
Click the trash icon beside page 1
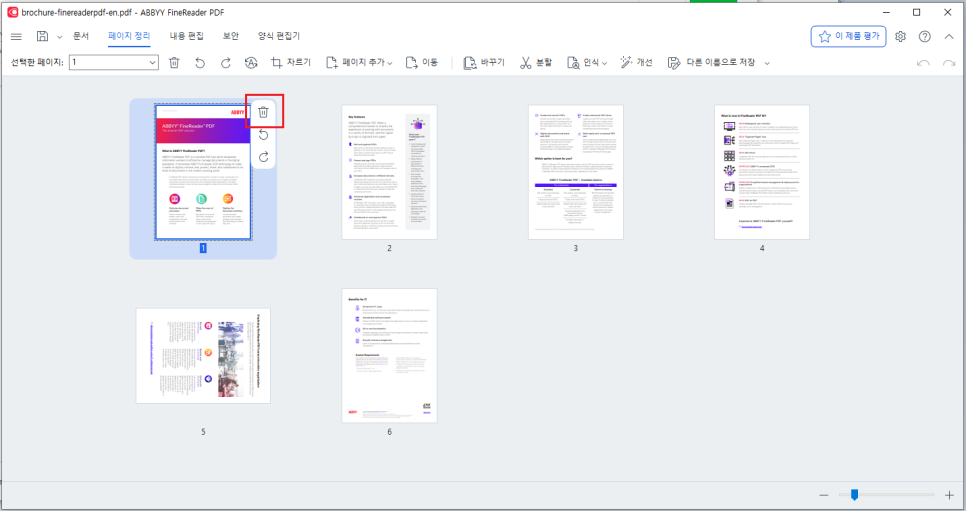(264, 112)
